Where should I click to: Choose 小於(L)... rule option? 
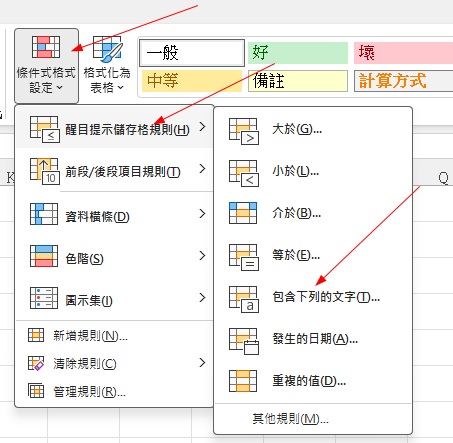[313, 171]
